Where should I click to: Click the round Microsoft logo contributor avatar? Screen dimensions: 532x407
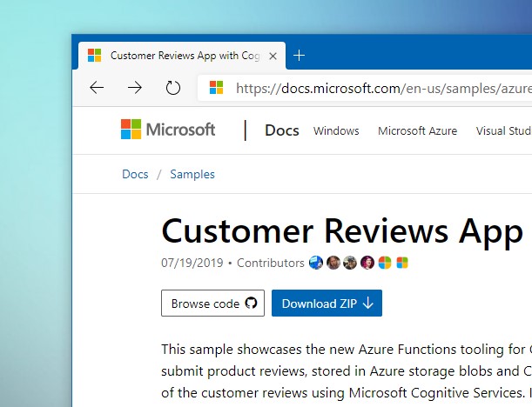pos(385,263)
